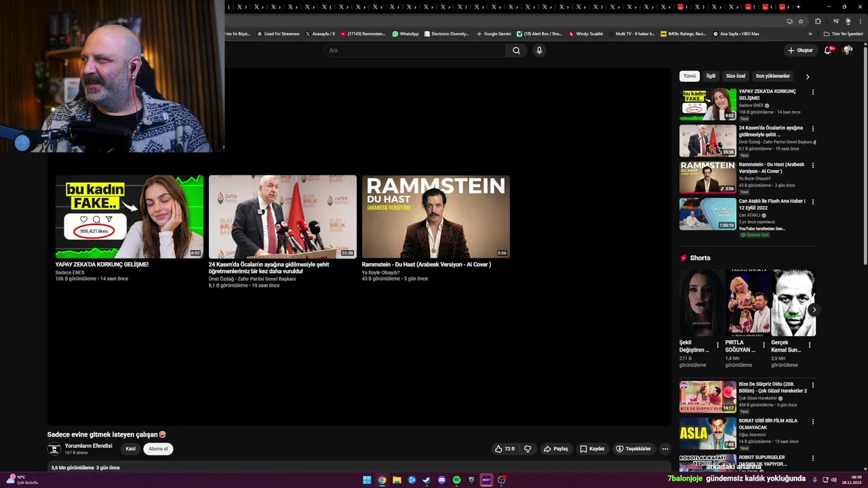The image size is (868, 488).
Task: Open end-screen bu kadın FAKE video card
Action: click(x=130, y=216)
